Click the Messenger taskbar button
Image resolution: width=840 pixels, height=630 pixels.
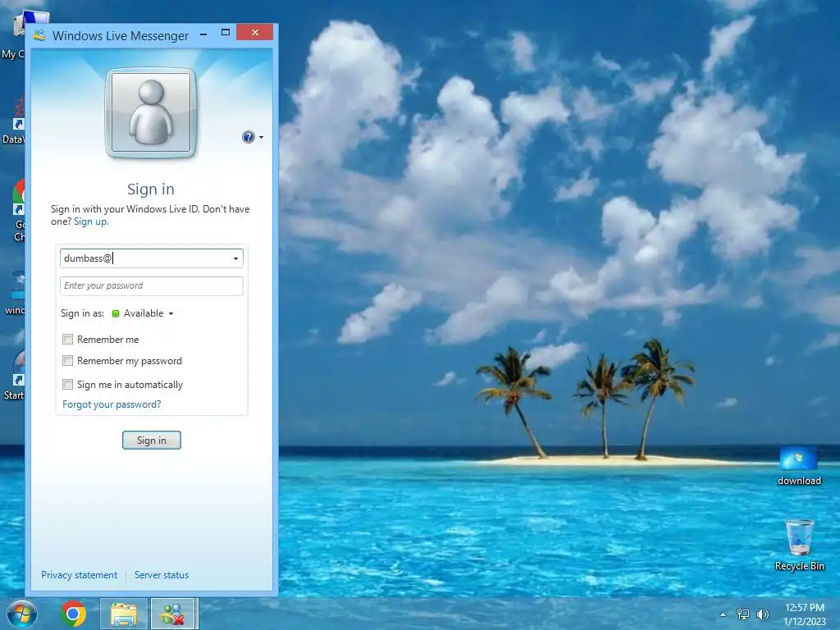pos(174,614)
